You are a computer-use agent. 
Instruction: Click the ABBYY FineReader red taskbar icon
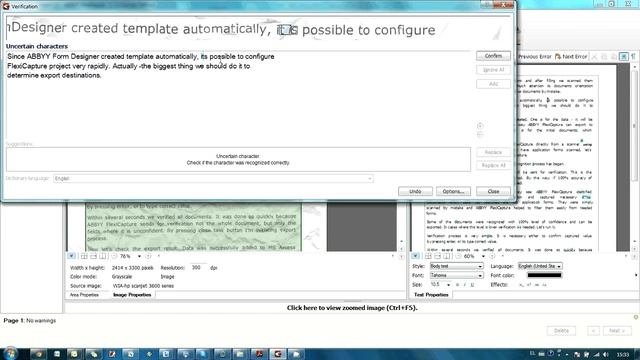tap(278, 354)
